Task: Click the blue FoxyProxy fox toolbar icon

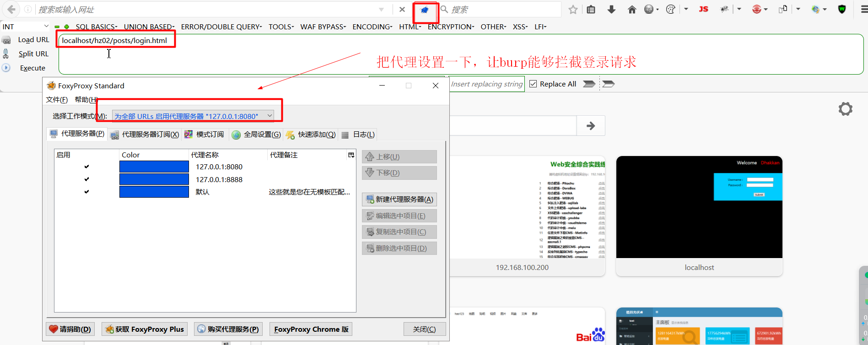Action: point(425,10)
